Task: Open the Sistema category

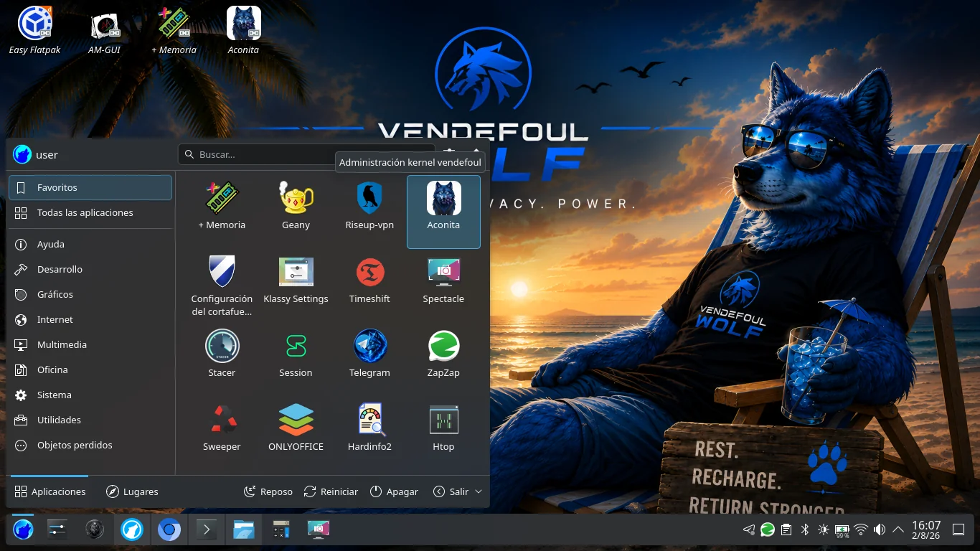Action: pos(90,395)
